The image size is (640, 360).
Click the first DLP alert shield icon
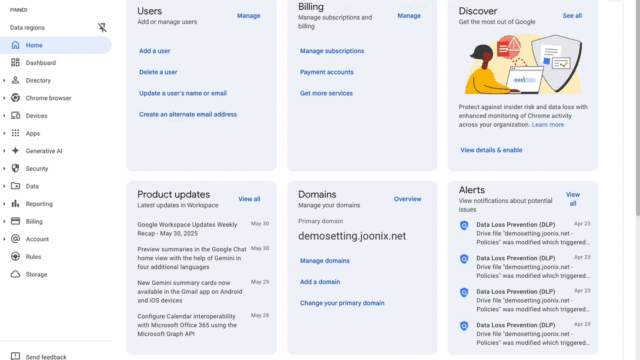464,225
